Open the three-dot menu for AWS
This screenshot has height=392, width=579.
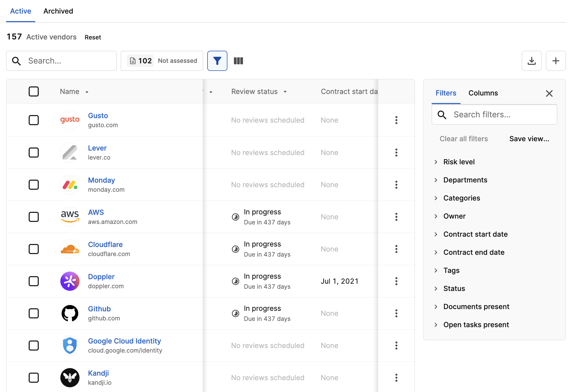396,217
